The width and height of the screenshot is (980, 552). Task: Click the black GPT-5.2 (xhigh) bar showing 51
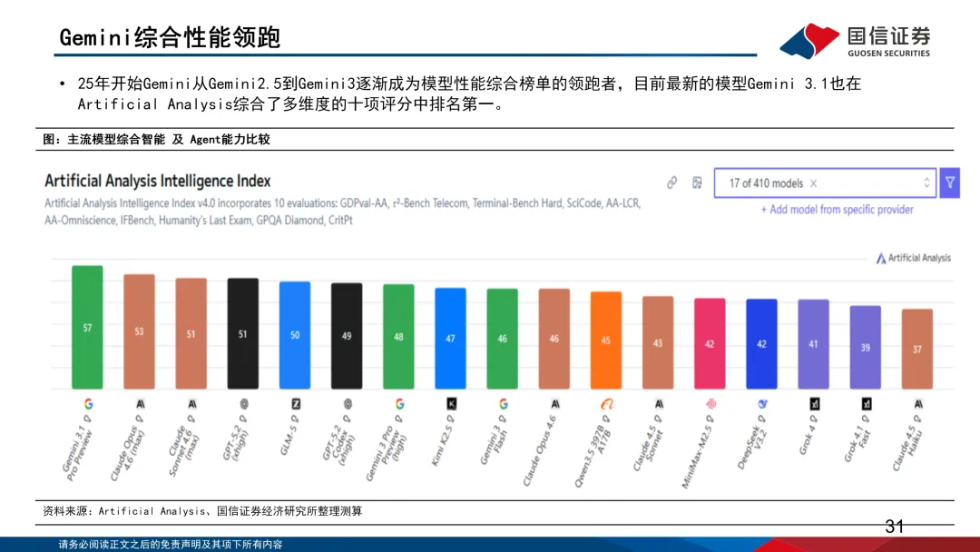243,334
